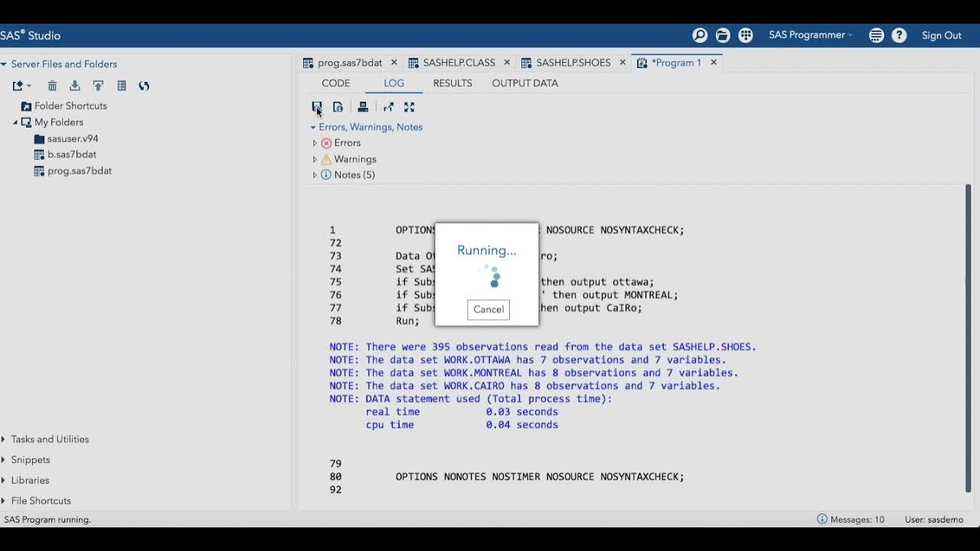
Task: Close the prog.sas7bdat tab
Action: pos(394,63)
